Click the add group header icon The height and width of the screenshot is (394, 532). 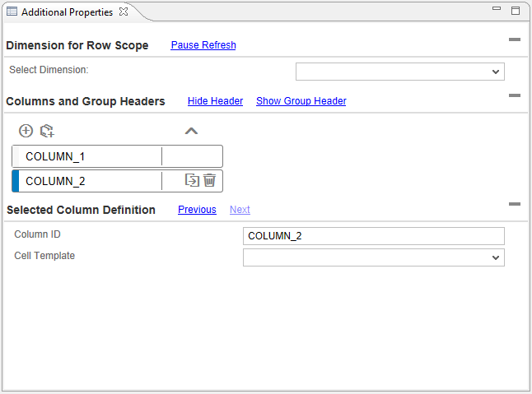(47, 131)
